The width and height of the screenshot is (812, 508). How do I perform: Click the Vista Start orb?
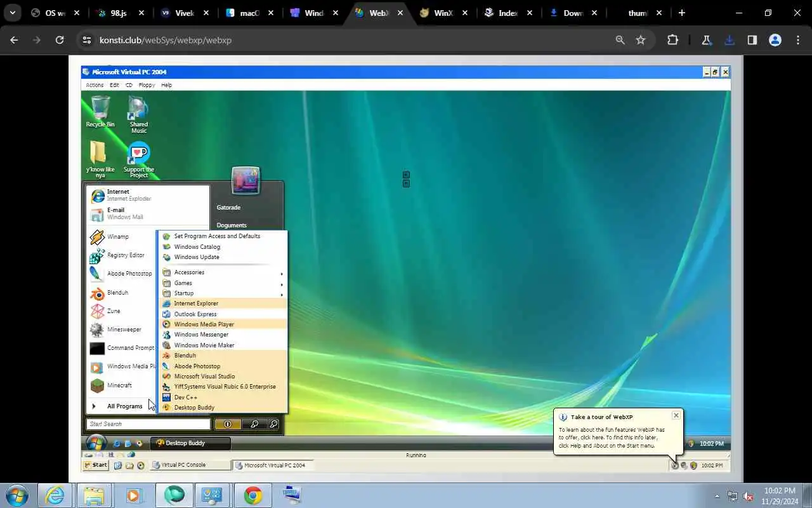(x=96, y=443)
